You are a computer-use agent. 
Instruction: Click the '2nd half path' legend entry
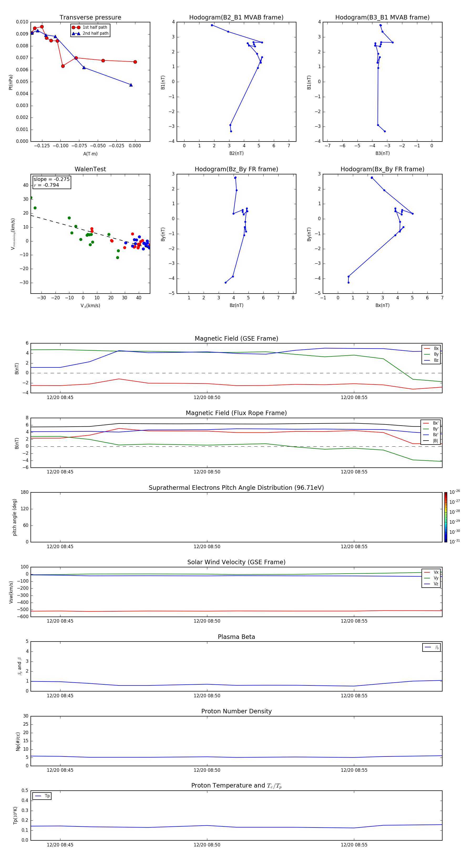[x=90, y=33]
